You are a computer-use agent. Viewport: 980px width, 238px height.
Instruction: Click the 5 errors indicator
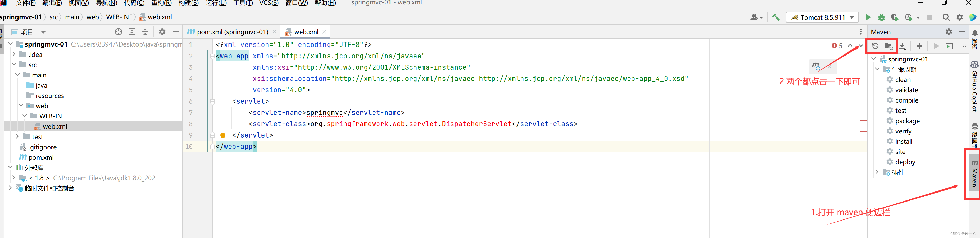click(837, 46)
